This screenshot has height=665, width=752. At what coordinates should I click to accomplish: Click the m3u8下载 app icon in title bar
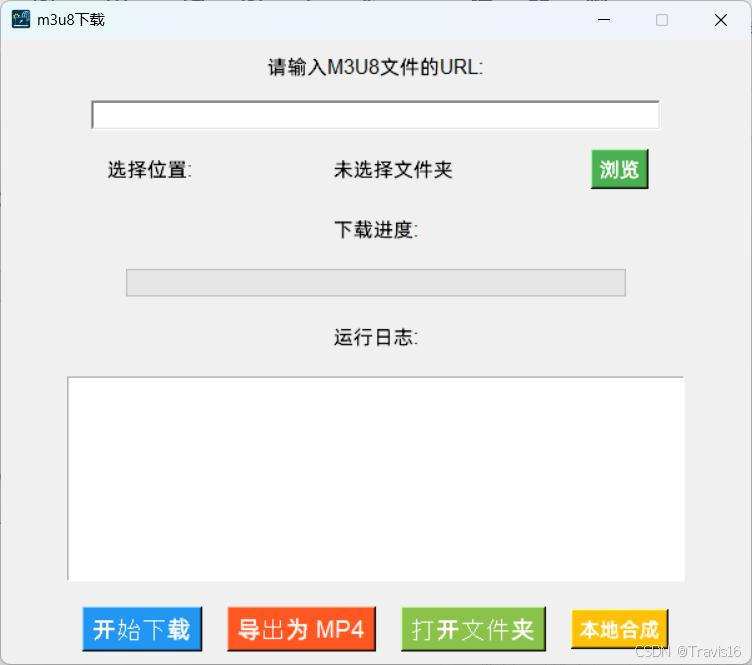click(x=21, y=20)
